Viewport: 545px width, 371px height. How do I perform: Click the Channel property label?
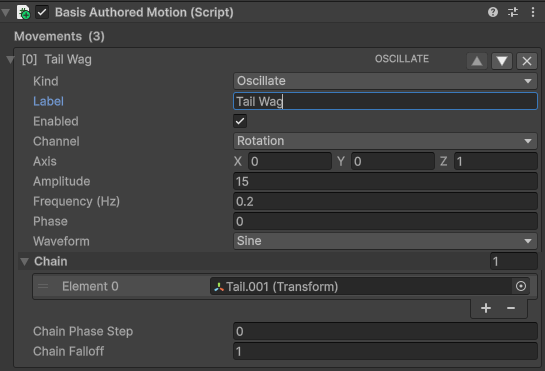pos(56,141)
